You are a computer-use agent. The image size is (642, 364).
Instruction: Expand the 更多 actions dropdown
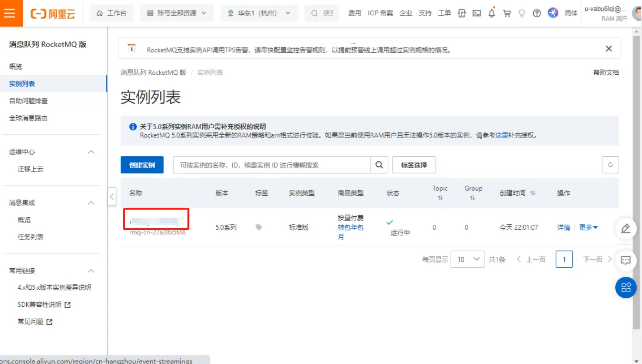[x=589, y=228]
